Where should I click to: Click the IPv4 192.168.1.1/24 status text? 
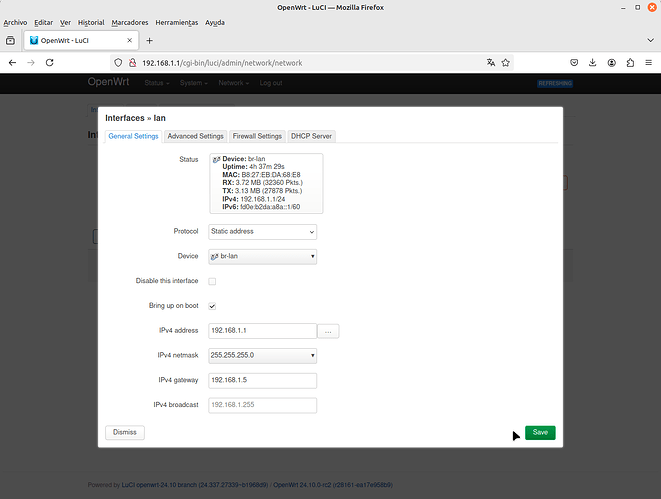[263, 199]
